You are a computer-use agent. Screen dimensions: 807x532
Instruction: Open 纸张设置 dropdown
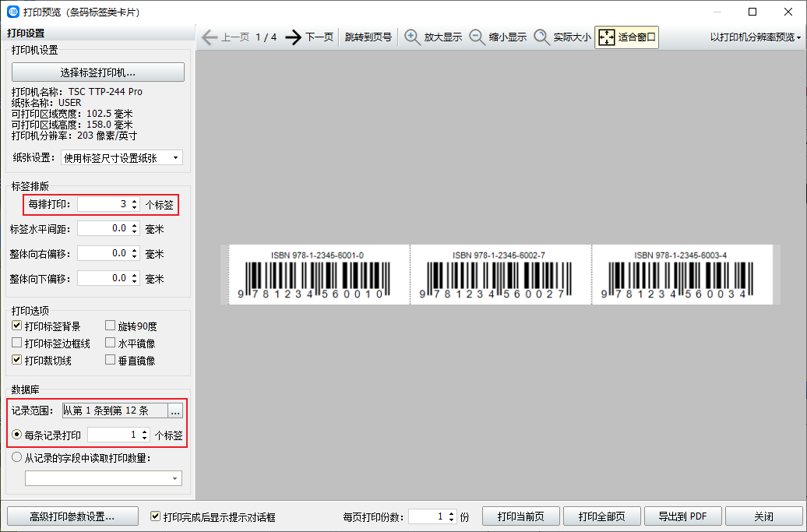point(122,158)
